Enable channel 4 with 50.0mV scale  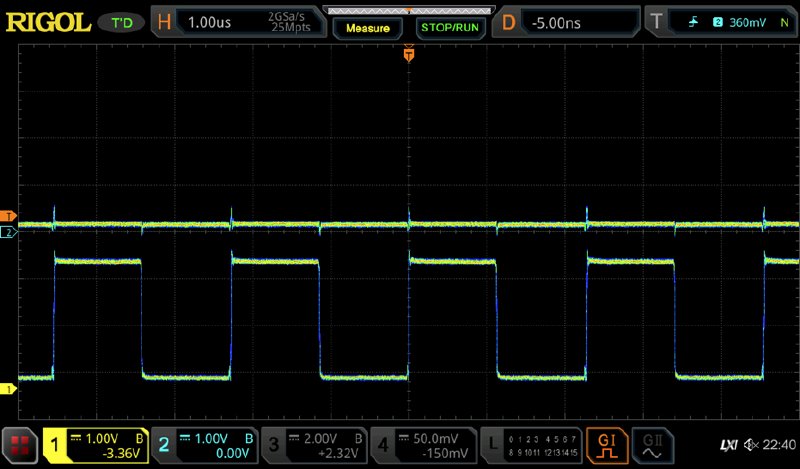click(423, 444)
